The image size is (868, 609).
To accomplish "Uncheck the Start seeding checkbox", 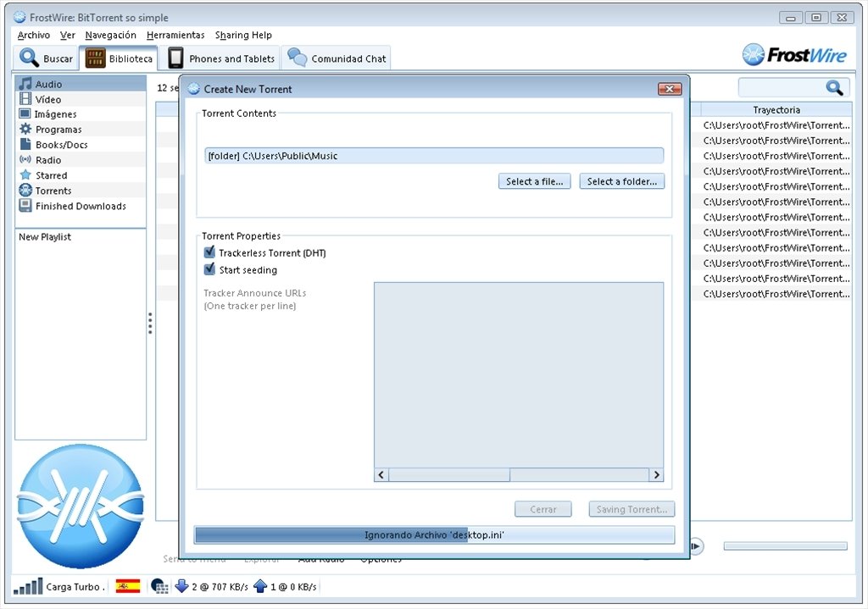I will [209, 269].
